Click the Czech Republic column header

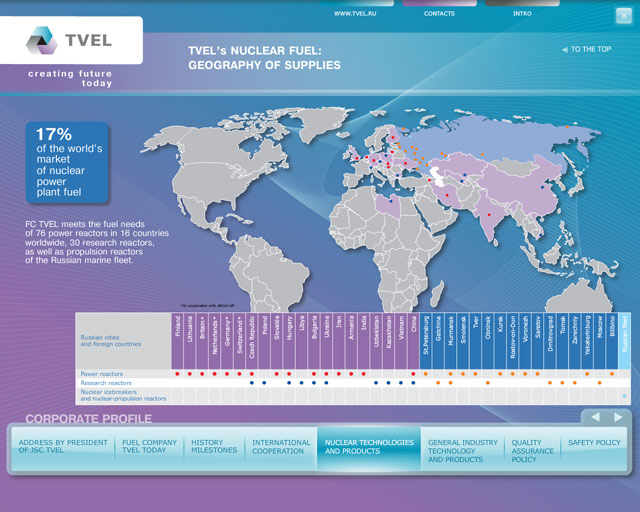pyautogui.click(x=252, y=341)
